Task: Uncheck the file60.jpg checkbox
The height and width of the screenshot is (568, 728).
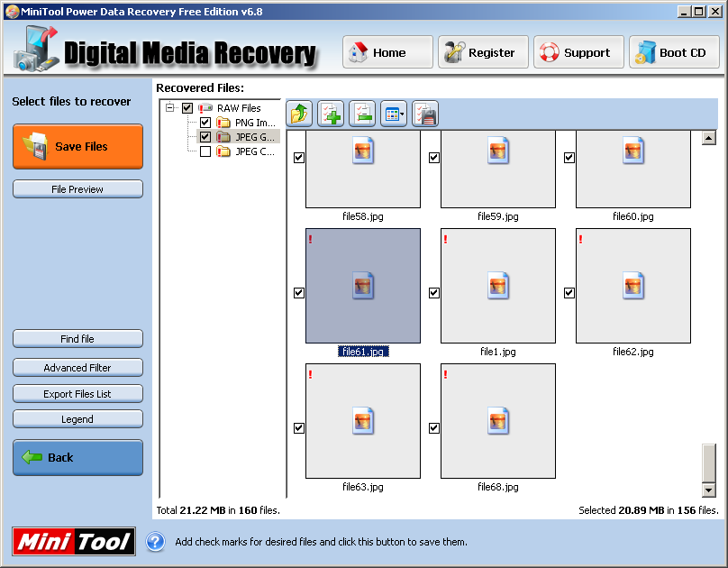Action: point(569,158)
